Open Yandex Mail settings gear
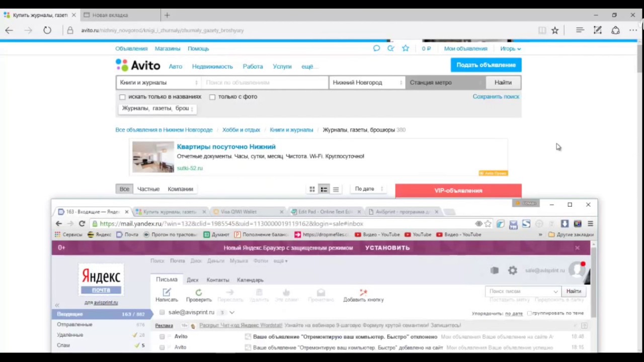 512,270
